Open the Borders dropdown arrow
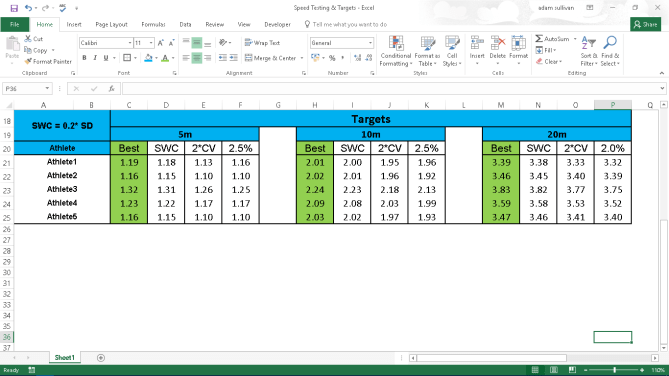 (135, 58)
